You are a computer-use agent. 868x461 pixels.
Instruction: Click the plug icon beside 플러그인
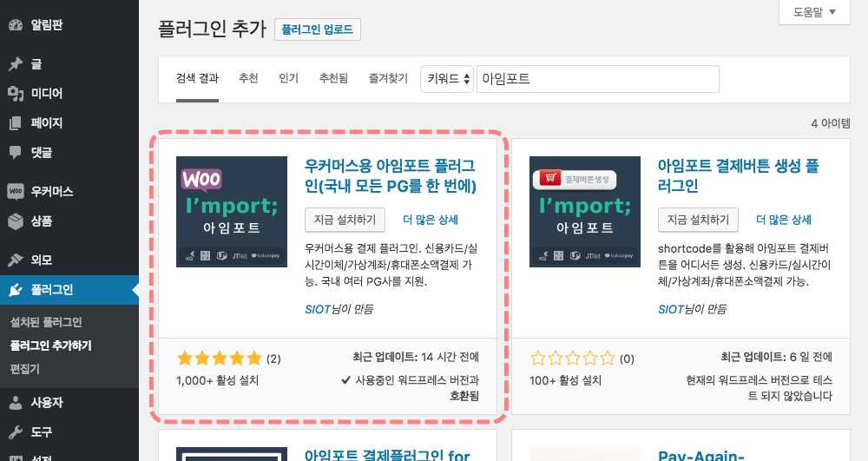pos(16,289)
